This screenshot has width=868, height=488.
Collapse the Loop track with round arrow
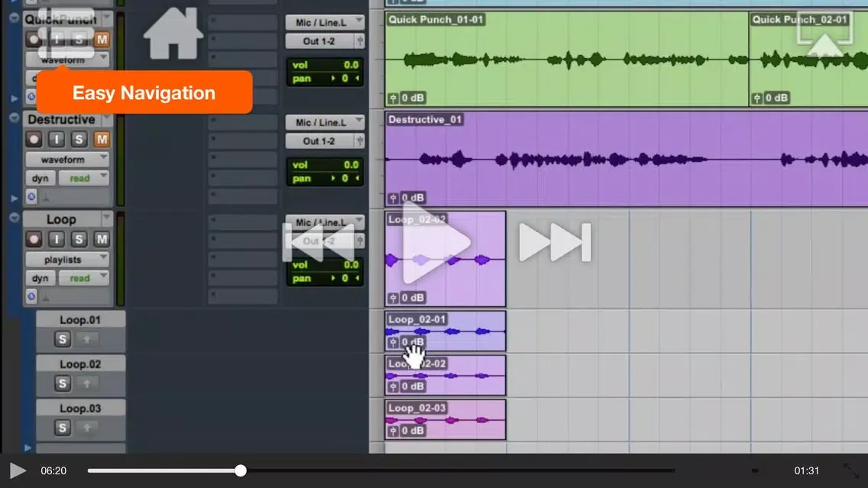point(14,218)
